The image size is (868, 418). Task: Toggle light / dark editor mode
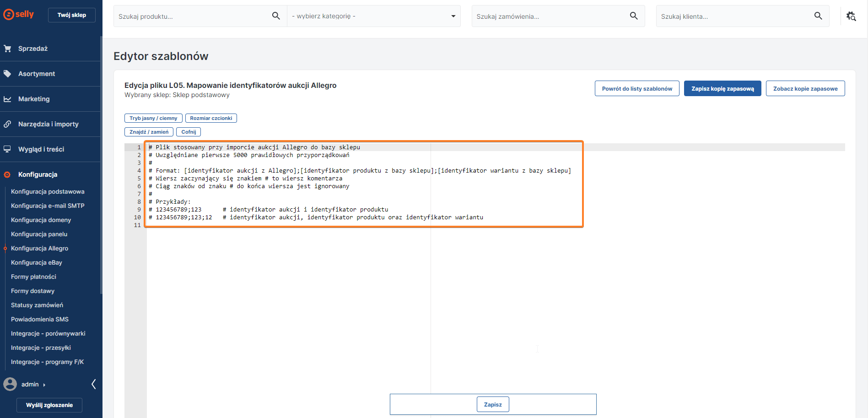[x=153, y=118]
